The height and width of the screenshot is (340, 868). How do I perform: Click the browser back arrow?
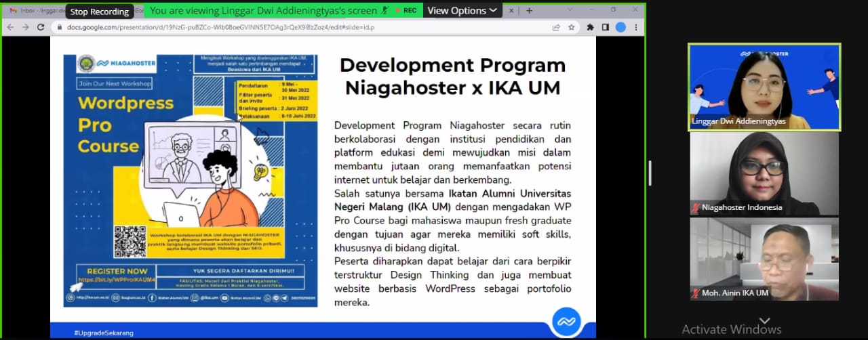(x=11, y=27)
